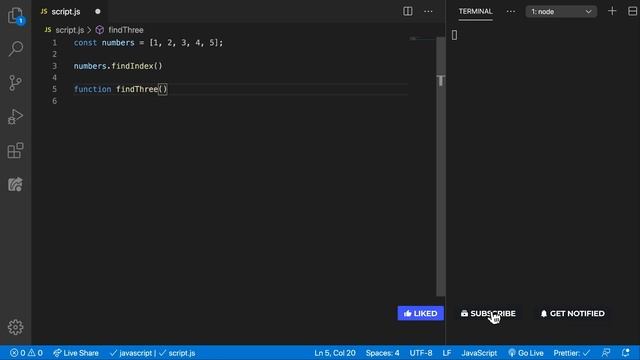Open the Live Share activity bar icon
The image size is (640, 360).
tap(16, 184)
